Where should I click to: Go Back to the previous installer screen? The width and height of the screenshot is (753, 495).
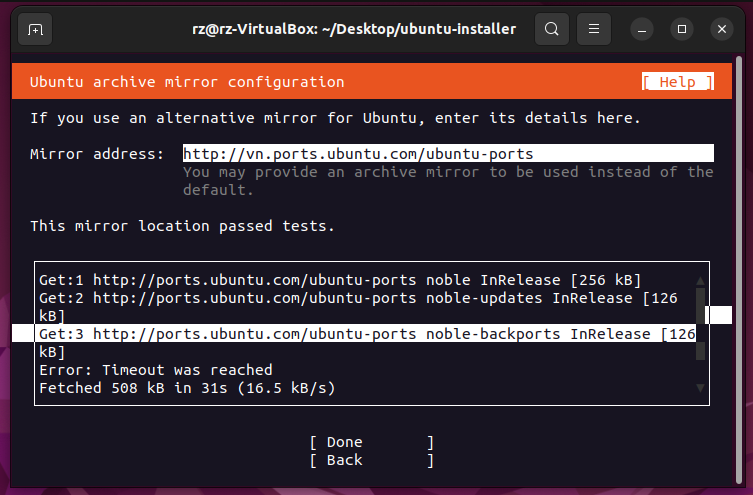[371, 460]
